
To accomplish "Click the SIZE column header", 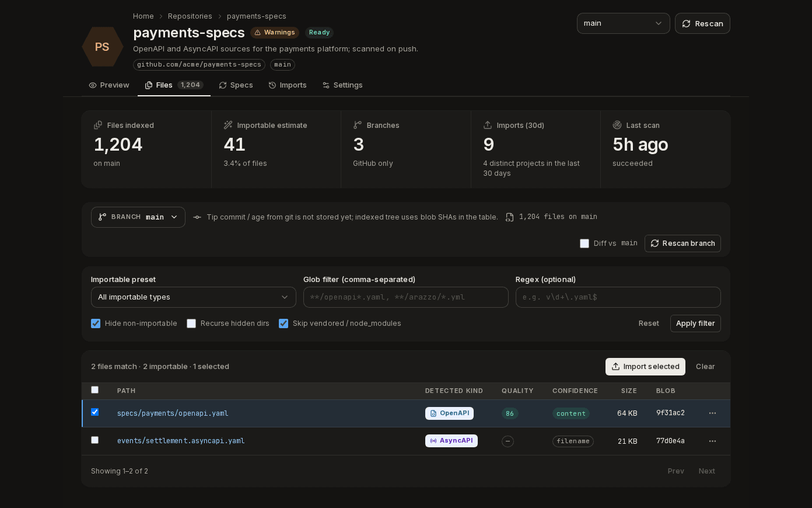I will coord(629,391).
